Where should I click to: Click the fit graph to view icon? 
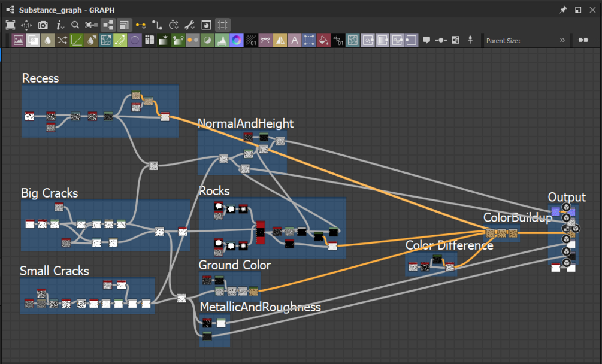pos(10,25)
